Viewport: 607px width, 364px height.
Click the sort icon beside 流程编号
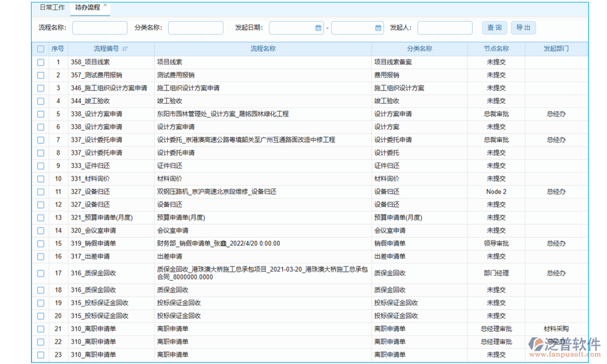tap(125, 49)
